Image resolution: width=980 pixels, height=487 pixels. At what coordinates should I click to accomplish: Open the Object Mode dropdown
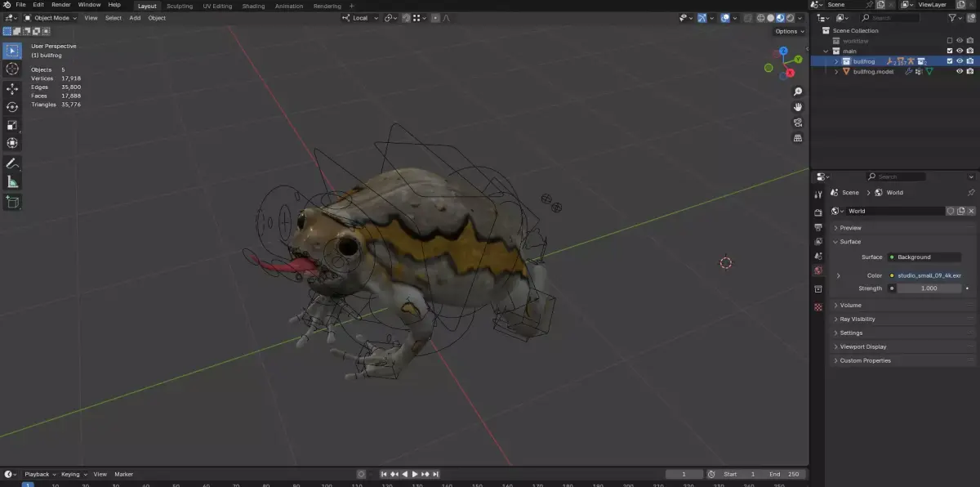pyautogui.click(x=50, y=17)
